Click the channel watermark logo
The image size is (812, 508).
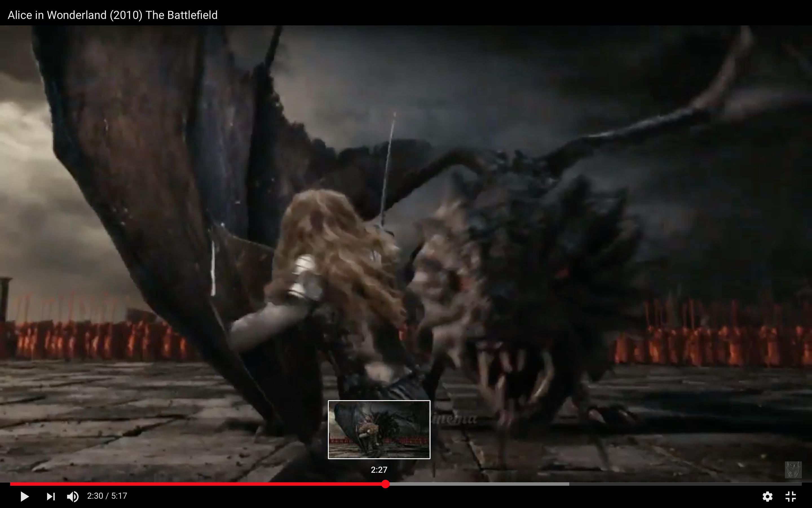[x=793, y=470]
